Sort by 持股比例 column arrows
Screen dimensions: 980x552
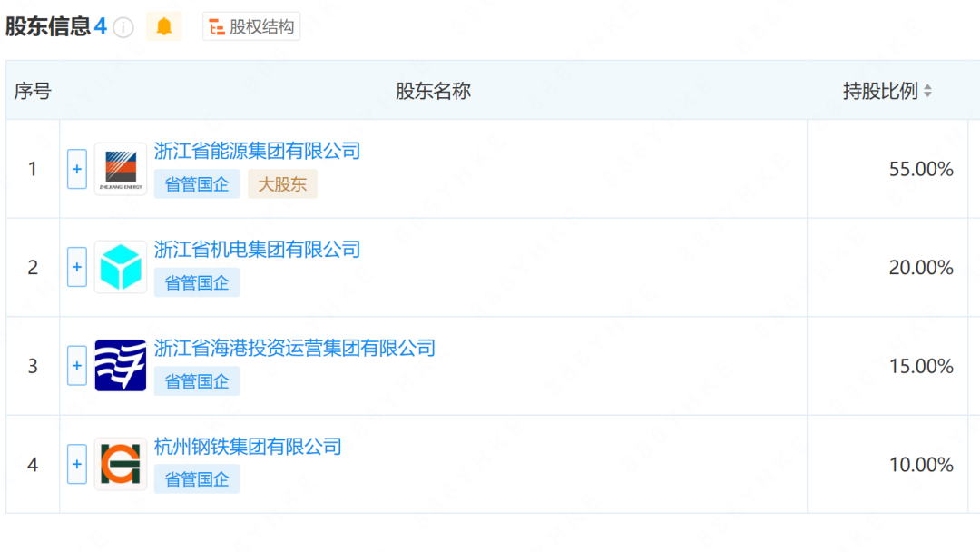[927, 92]
